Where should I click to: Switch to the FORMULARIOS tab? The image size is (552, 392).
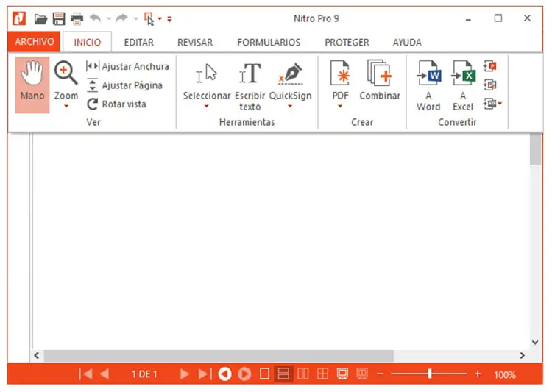point(269,42)
